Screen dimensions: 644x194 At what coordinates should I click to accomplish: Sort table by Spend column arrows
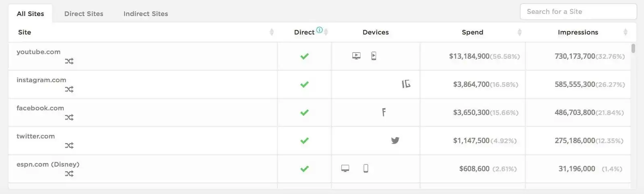(x=520, y=32)
